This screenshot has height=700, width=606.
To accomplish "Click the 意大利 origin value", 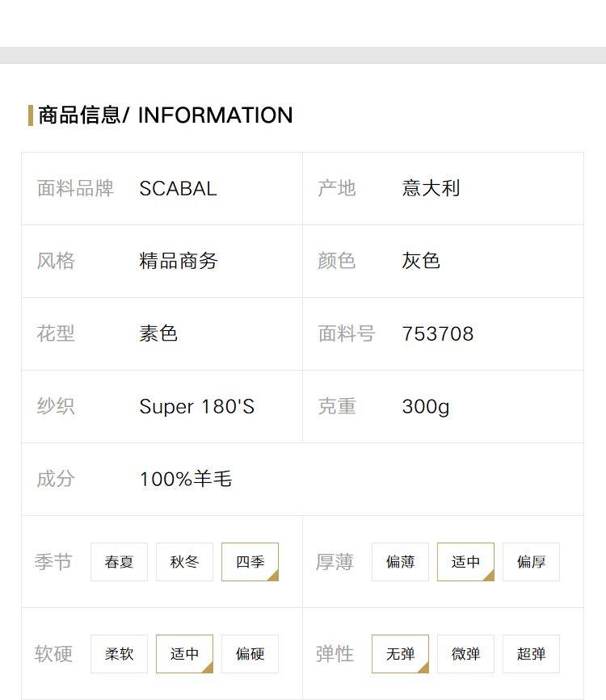I will (x=431, y=188).
